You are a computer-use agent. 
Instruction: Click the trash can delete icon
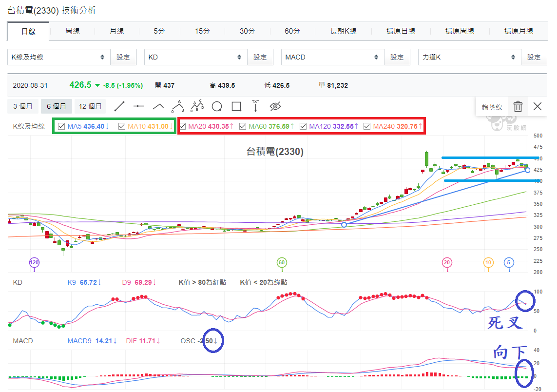(x=518, y=106)
